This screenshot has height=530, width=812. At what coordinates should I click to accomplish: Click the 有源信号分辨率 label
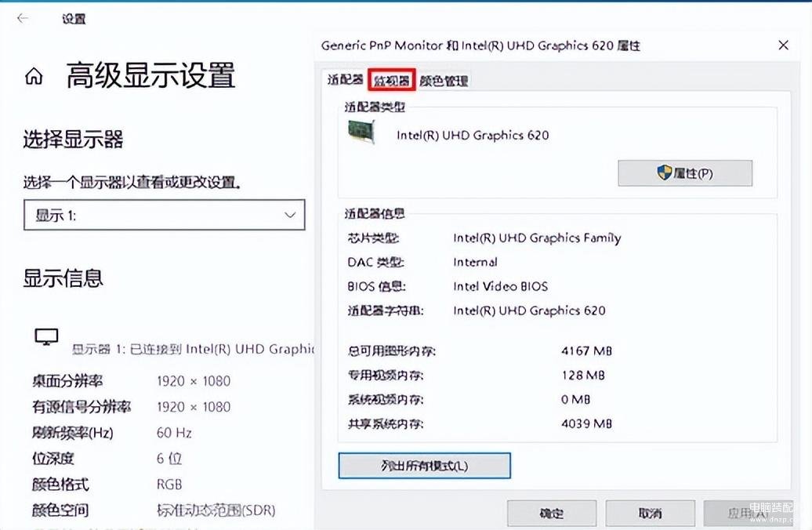pos(82,407)
